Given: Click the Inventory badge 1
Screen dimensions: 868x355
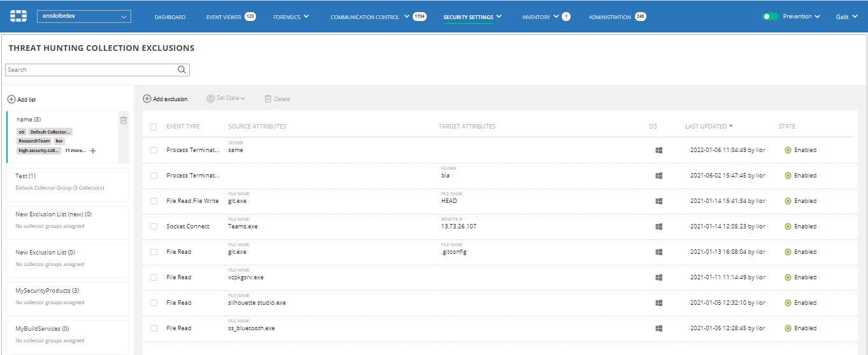Looking at the screenshot, I should [566, 17].
